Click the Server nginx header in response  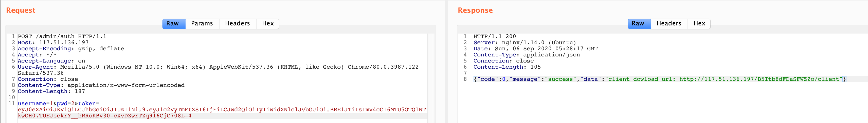coord(525,43)
